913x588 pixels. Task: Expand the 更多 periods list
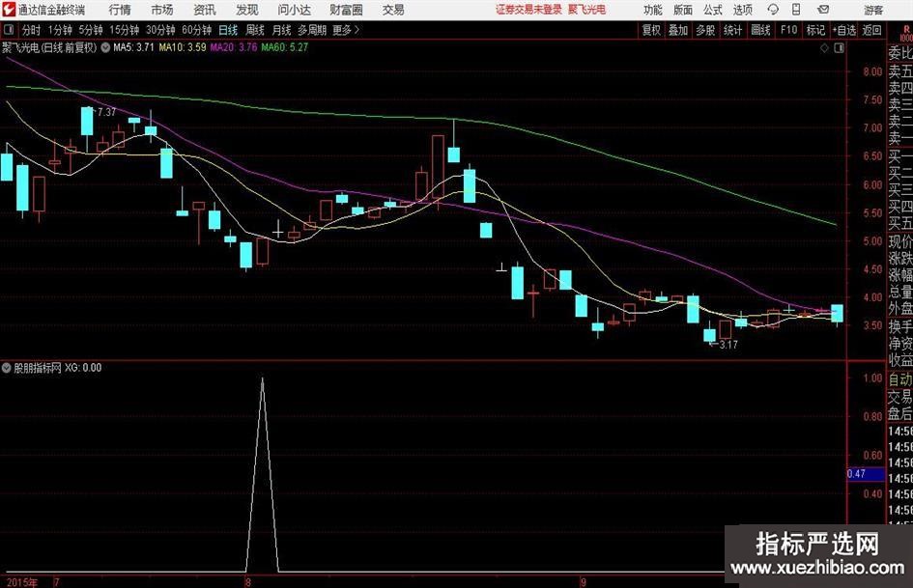point(346,30)
